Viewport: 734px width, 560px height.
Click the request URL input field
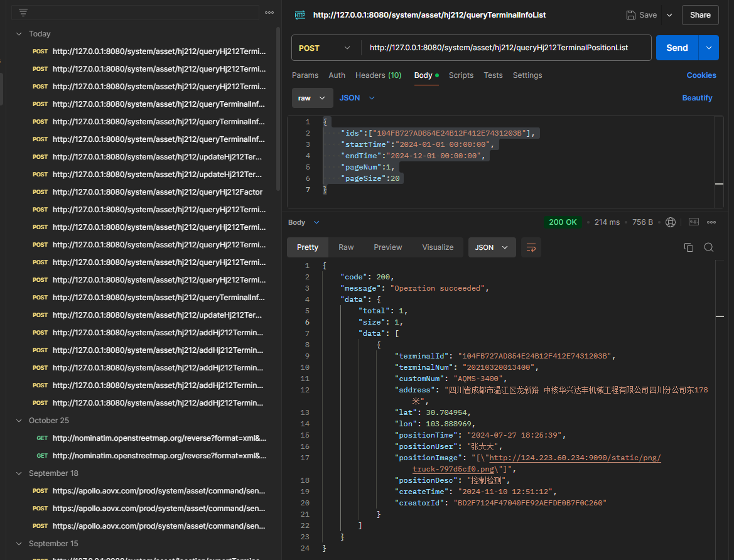pos(505,48)
